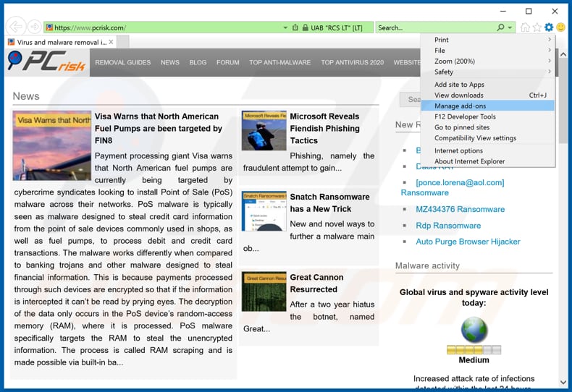Image resolution: width=572 pixels, height=392 pixels.
Task: Click the search magnifier icon
Action: pos(500,27)
